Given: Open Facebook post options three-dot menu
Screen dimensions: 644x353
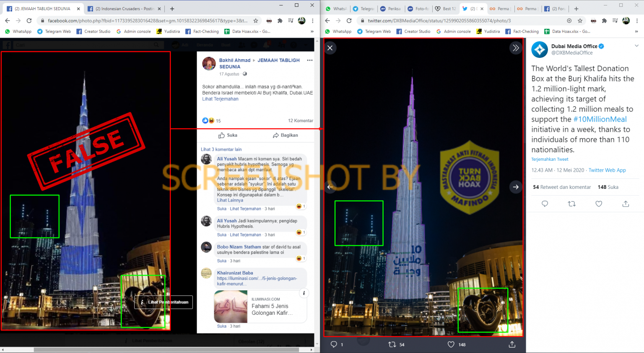Looking at the screenshot, I should tap(310, 60).
